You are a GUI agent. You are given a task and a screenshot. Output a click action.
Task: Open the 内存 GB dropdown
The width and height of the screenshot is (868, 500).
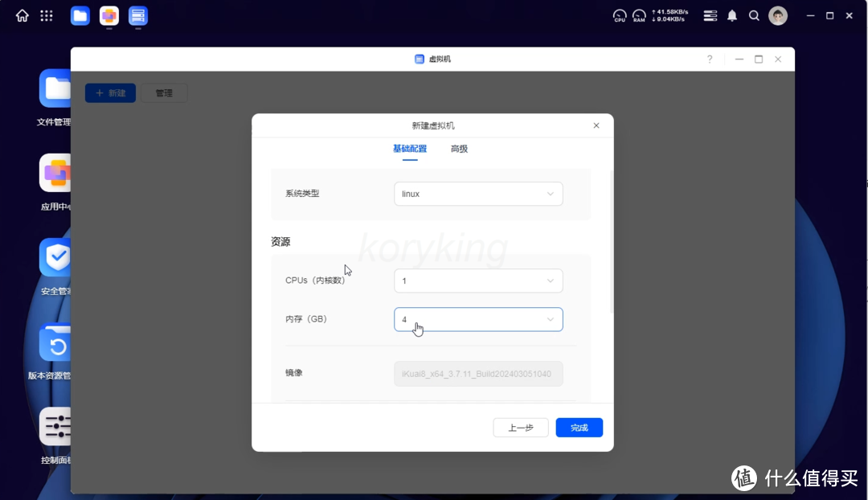pos(477,319)
